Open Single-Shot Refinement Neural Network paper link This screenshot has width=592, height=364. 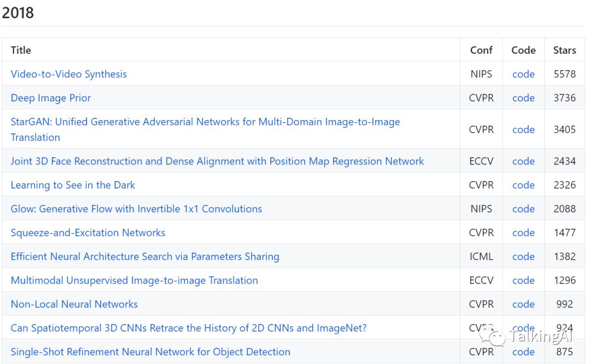150,352
